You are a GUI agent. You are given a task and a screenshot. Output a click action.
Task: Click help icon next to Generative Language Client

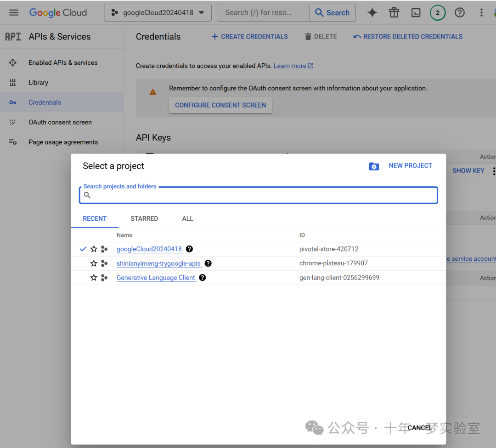(x=202, y=278)
